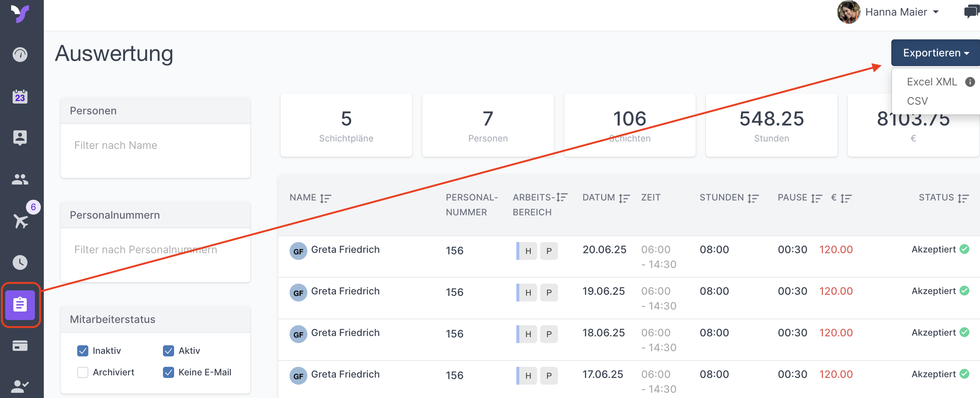
Task: Open the time tracking clock icon
Action: [x=20, y=262]
